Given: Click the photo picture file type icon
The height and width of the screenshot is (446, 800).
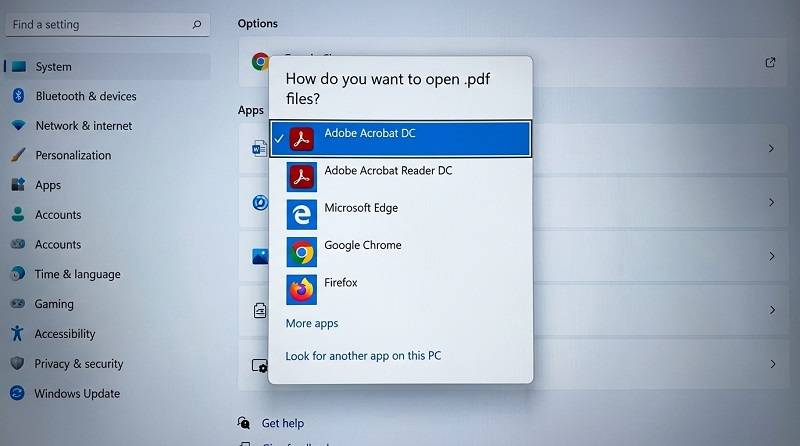Looking at the screenshot, I should click(x=260, y=256).
